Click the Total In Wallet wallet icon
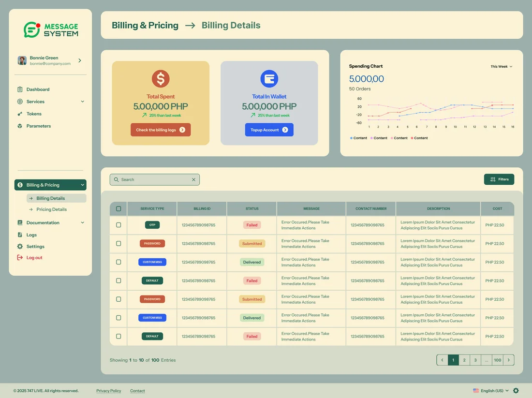Image resolution: width=532 pixels, height=398 pixels. point(269,79)
